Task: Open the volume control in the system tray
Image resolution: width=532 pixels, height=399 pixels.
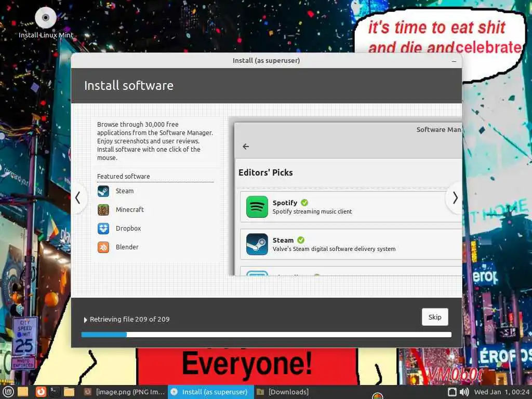Action: point(464,392)
